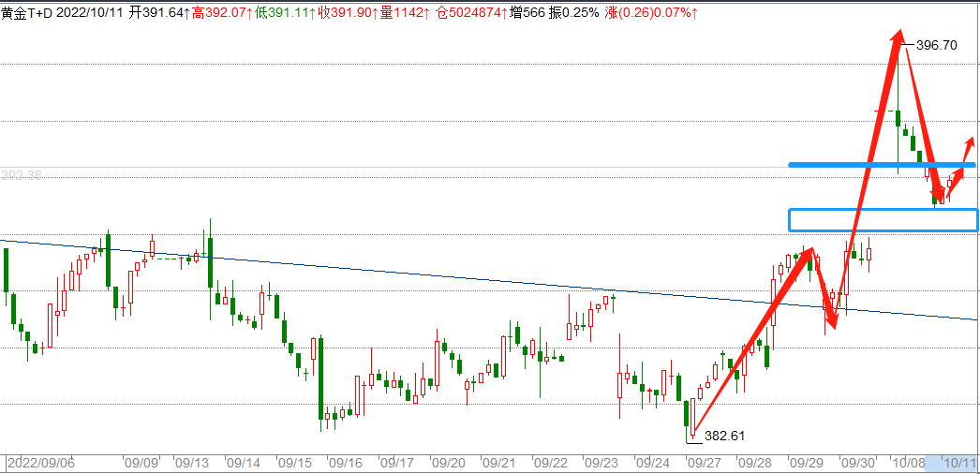This screenshot has width=980, height=474.
Task: Click the volume 量1142 value
Action: (404, 13)
